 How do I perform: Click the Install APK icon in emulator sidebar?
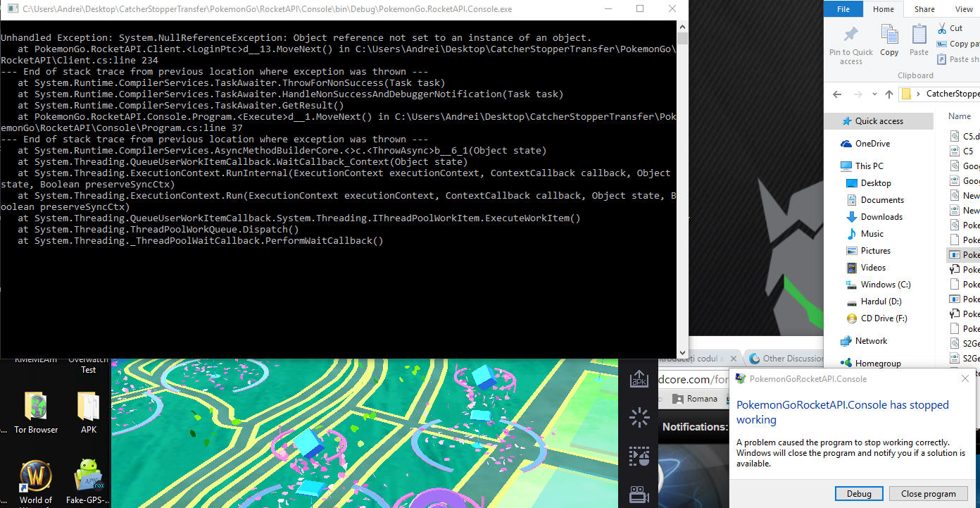pyautogui.click(x=639, y=378)
